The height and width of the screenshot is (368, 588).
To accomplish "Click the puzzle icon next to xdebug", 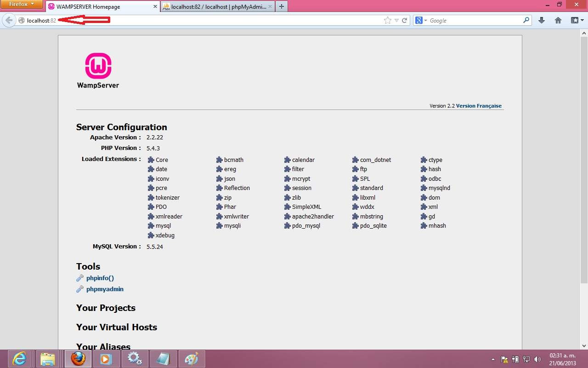I will 151,235.
